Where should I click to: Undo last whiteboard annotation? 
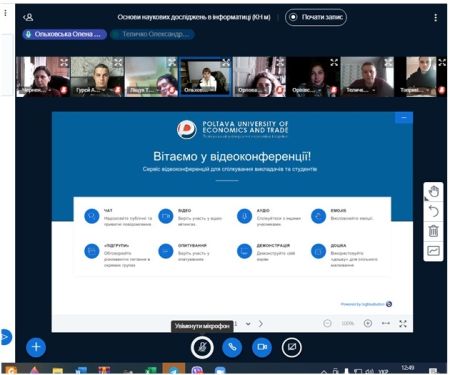[433, 211]
